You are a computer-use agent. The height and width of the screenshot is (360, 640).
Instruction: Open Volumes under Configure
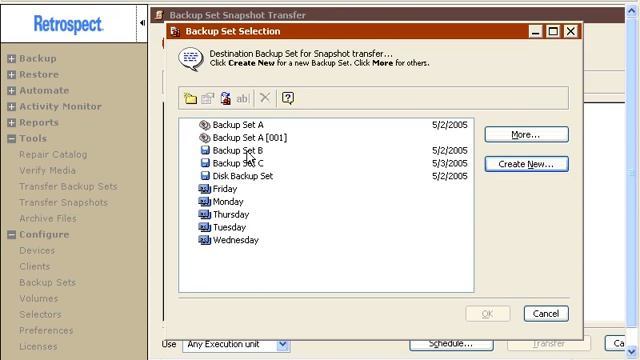[39, 298]
